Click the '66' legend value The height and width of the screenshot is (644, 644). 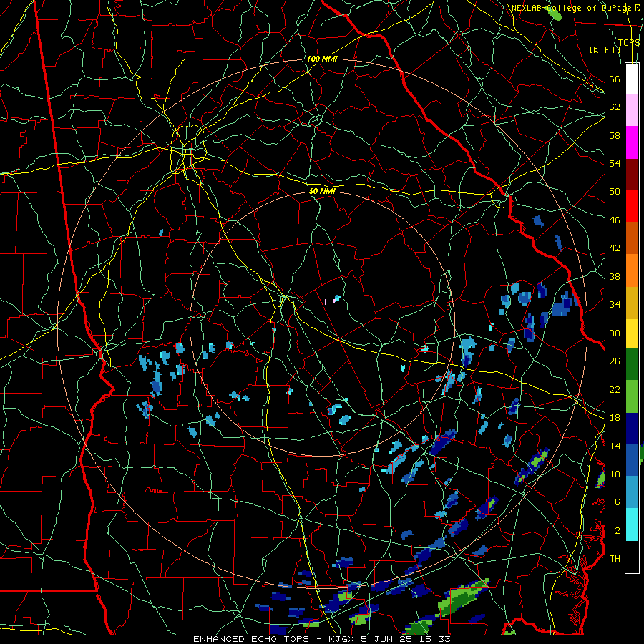coord(615,79)
